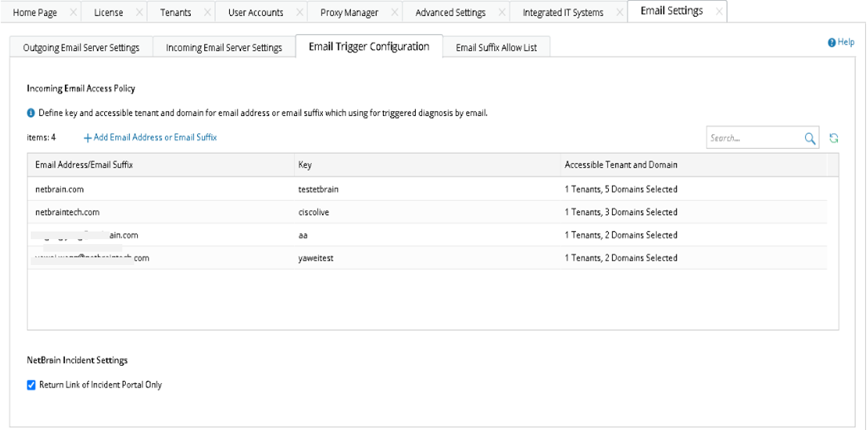
Task: Open Incoming Email Server Settings tab
Action: click(x=224, y=48)
